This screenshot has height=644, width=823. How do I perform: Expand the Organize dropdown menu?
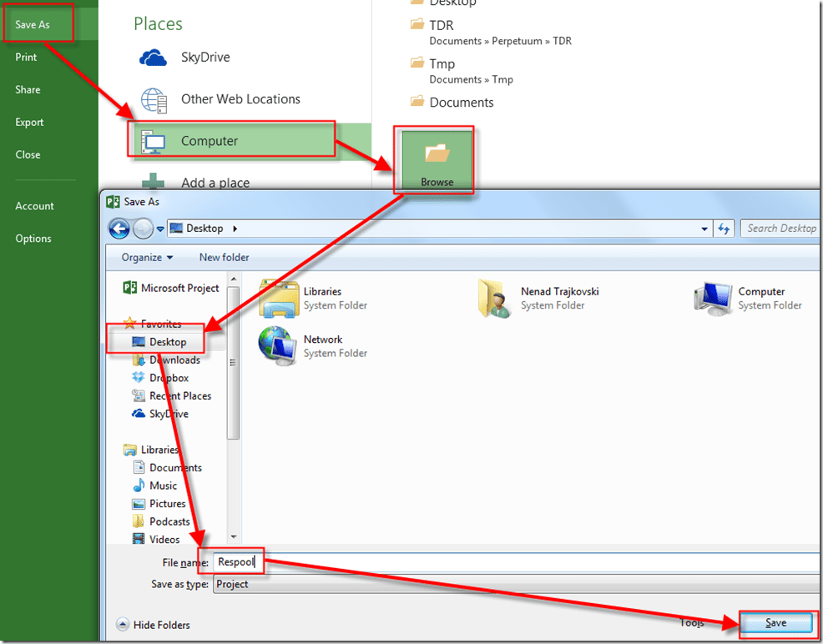(x=147, y=258)
